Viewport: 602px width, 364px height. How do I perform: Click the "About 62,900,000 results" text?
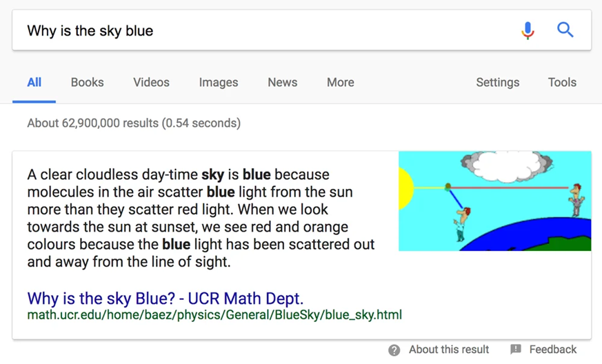134,123
